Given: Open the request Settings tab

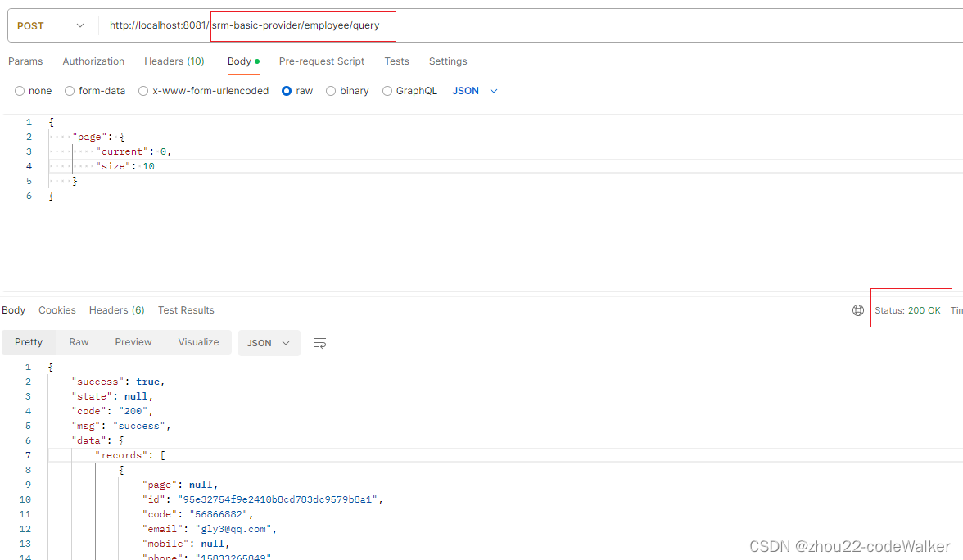Looking at the screenshot, I should (448, 61).
